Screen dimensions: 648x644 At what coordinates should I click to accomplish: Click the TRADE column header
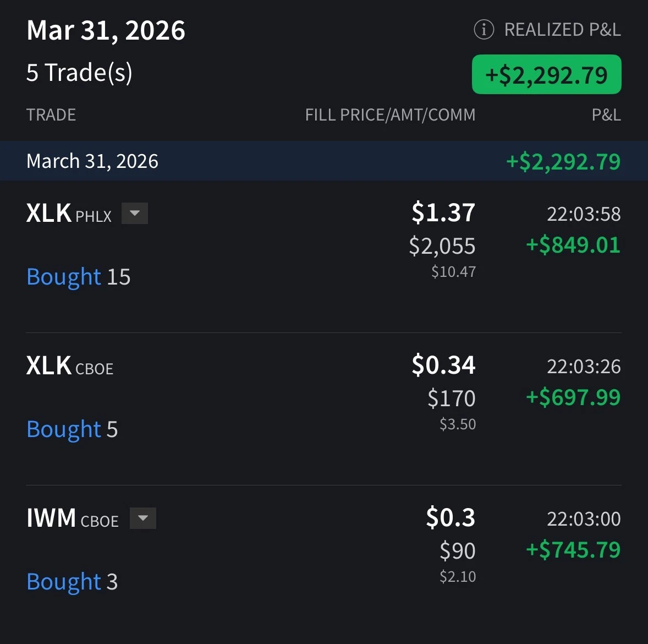[x=51, y=115]
